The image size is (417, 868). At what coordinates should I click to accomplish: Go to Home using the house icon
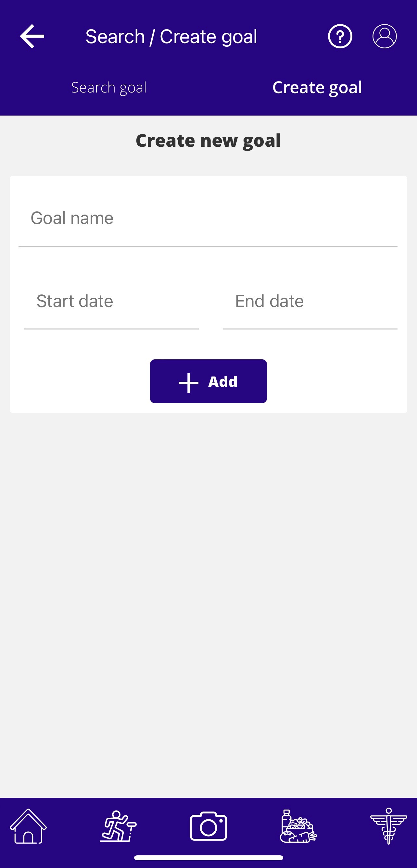(28, 826)
